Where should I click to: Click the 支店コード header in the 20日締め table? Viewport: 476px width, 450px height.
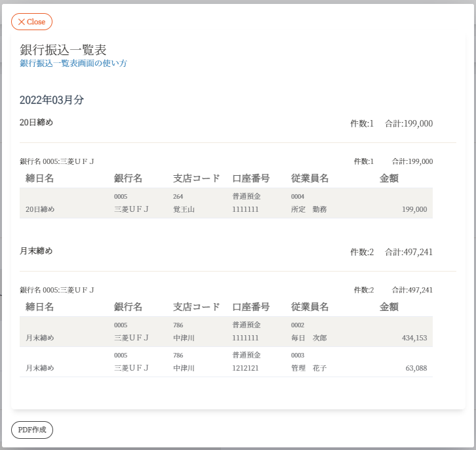[x=196, y=178]
